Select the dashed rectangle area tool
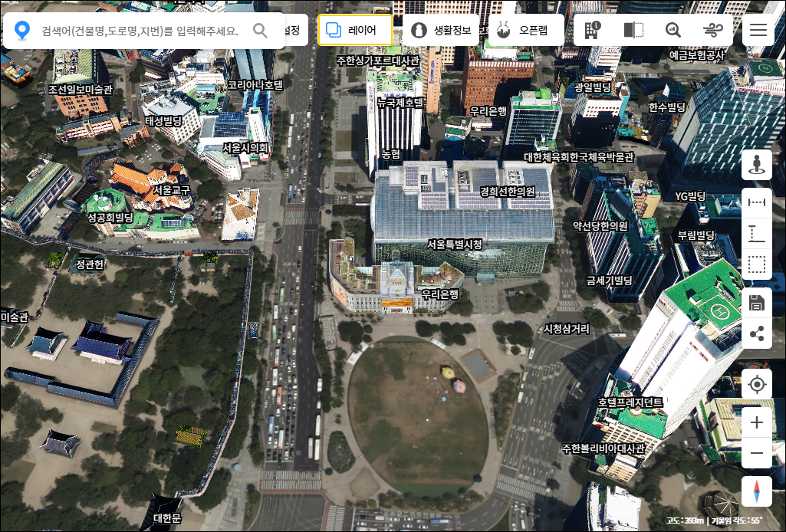Image resolution: width=786 pixels, height=532 pixels. pos(757,265)
